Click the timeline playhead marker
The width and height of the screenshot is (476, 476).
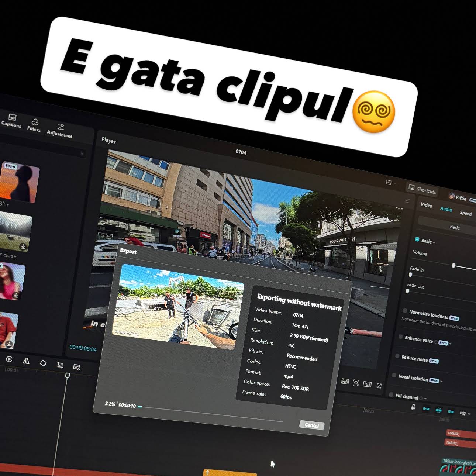[x=68, y=375]
